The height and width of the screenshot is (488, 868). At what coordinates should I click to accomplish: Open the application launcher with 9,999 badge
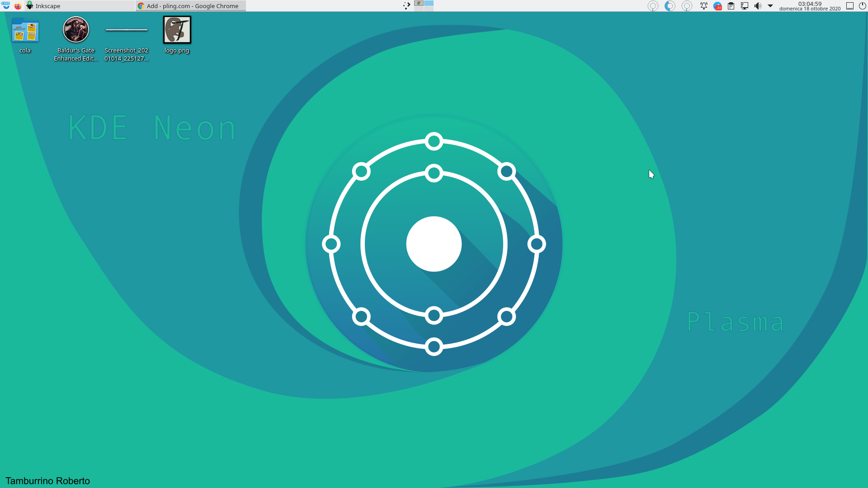[x=5, y=6]
